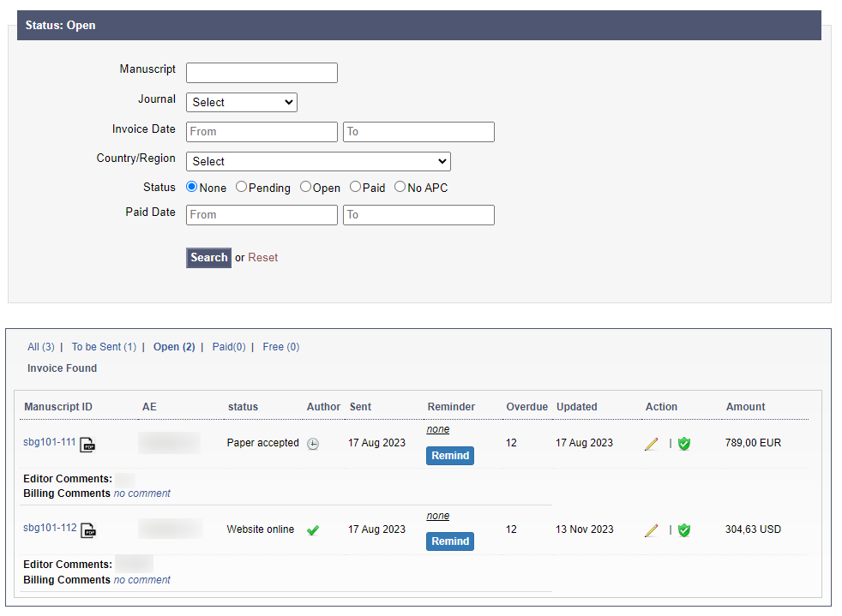Open the Journal dropdown
Image resolution: width=842 pixels, height=616 pixels.
point(242,103)
